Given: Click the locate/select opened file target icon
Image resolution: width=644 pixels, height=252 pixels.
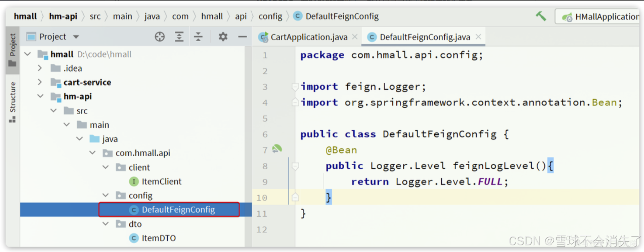Looking at the screenshot, I should click(x=160, y=36).
